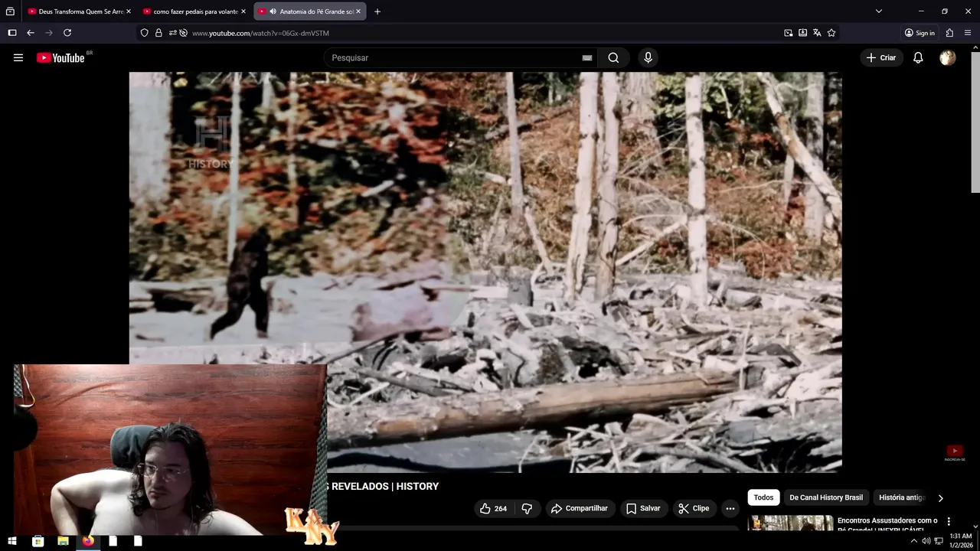
Task: Open Encontros Assustadores video thumbnail
Action: pos(790,523)
